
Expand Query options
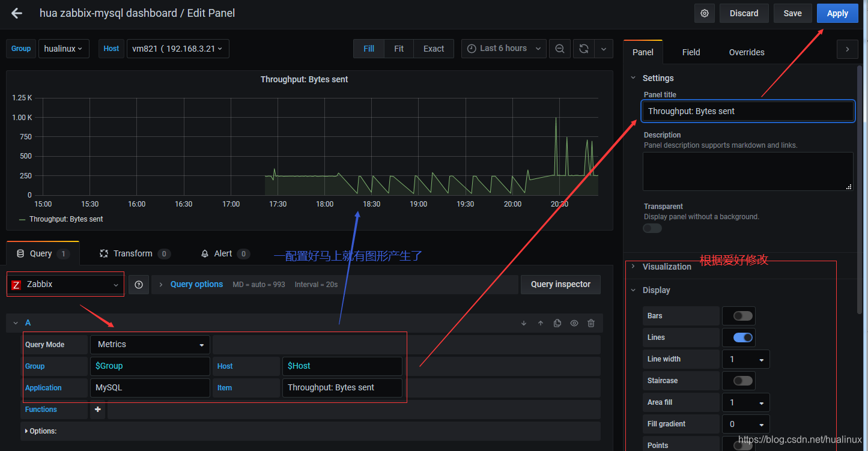tap(196, 285)
